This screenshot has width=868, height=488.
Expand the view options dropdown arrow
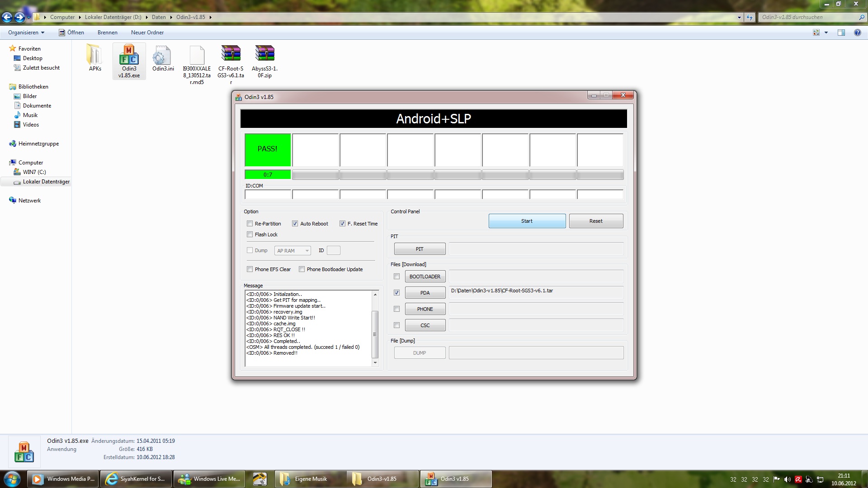(x=826, y=33)
